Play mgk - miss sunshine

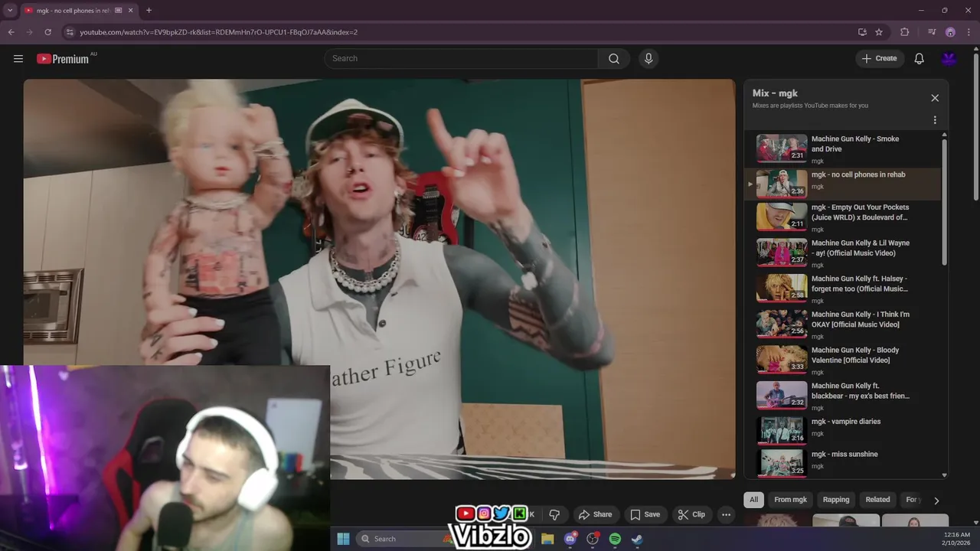click(842, 462)
